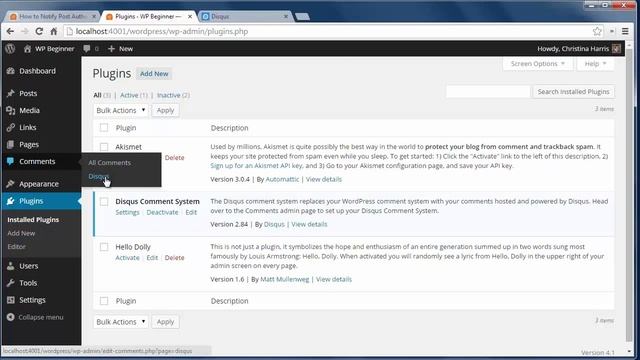Click the Settings sliders icon
Viewport: 640px width, 360px height.
pos(11,300)
